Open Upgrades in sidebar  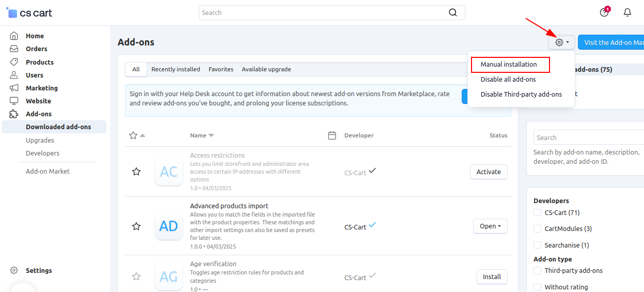point(40,140)
